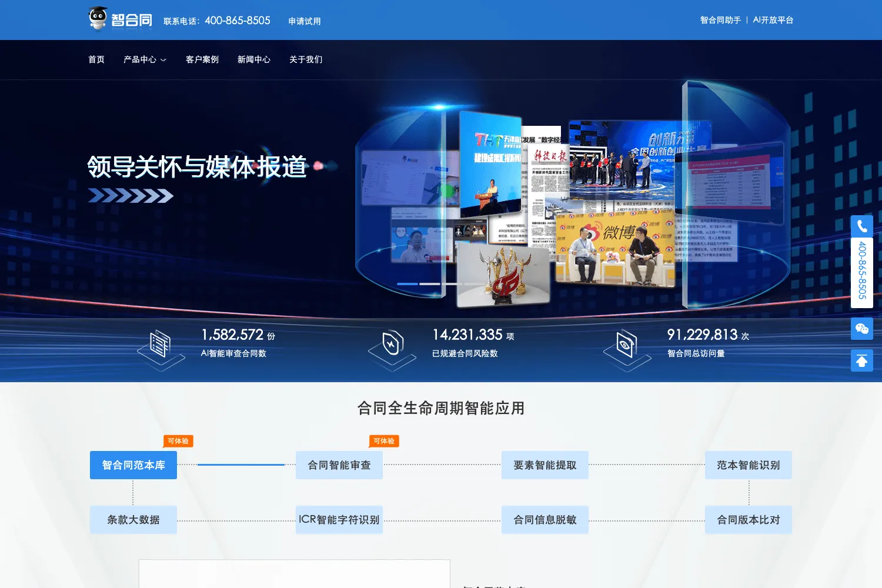Select the 范本智能识别 tab
The height and width of the screenshot is (588, 882).
pyautogui.click(x=749, y=465)
